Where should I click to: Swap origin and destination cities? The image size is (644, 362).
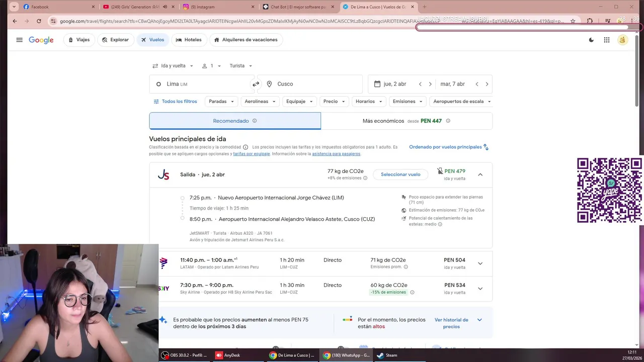click(256, 84)
